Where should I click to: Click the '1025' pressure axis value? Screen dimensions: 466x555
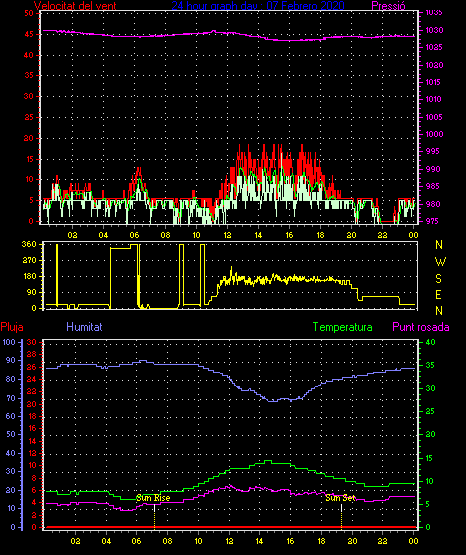tap(434, 47)
